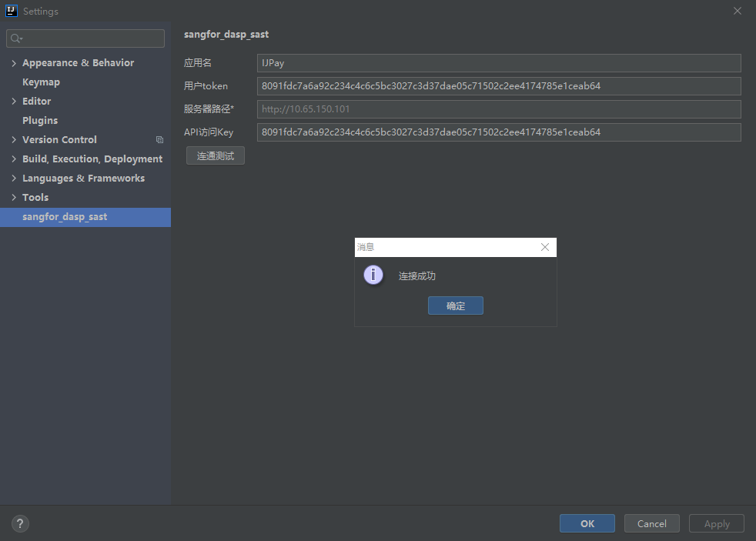Image resolution: width=756 pixels, height=541 pixels.
Task: Expand the Appearance & Behavior section
Action: coord(14,63)
